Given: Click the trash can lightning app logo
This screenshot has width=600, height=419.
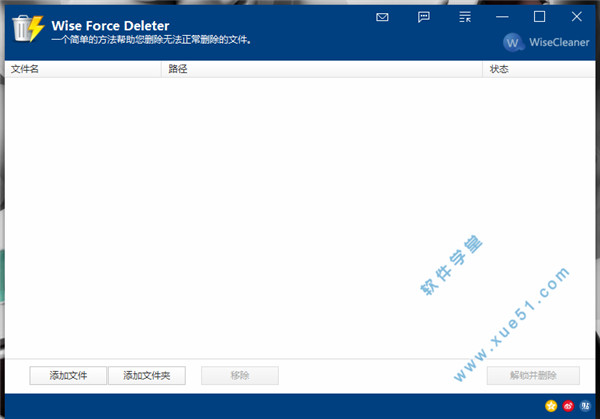Looking at the screenshot, I should 28,29.
